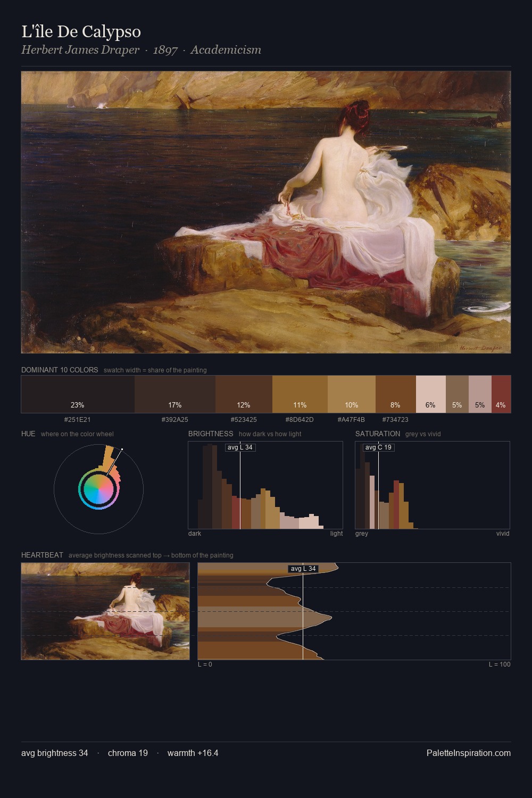Image resolution: width=532 pixels, height=798 pixels.
Task: Click the #392A25 hex label
Action: point(175,420)
